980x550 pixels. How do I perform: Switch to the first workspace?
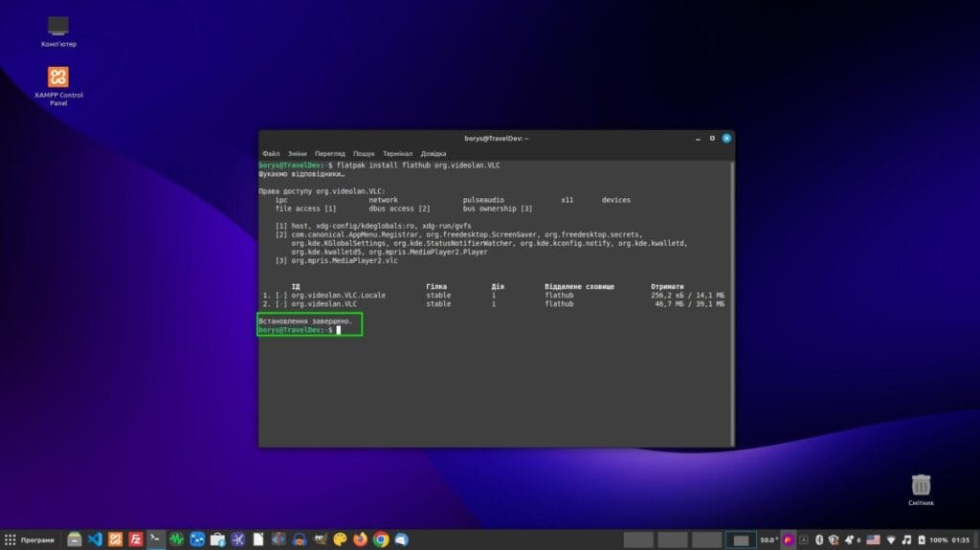(638, 539)
